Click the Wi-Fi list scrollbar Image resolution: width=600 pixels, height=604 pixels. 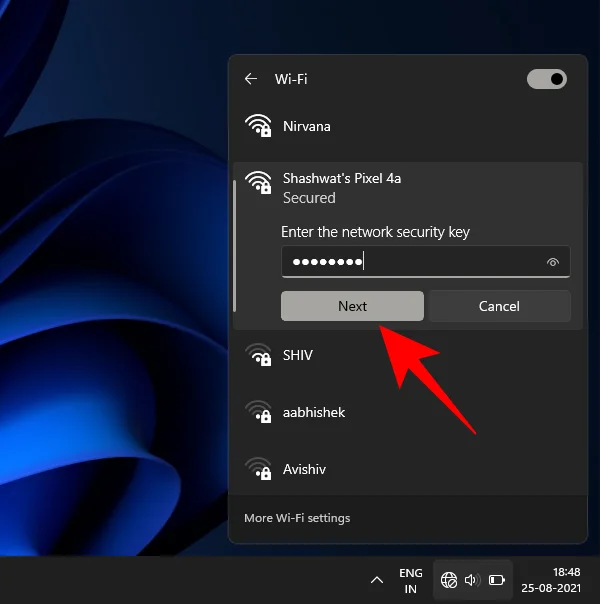tap(235, 246)
